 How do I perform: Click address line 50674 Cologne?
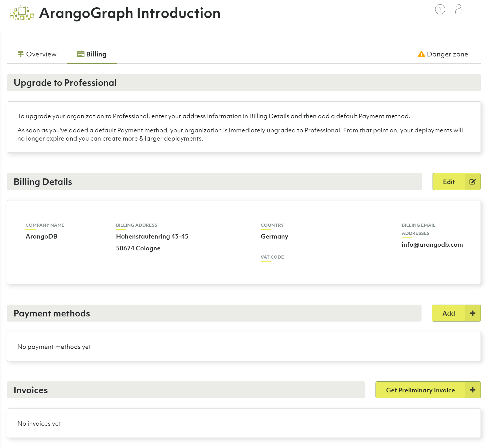[x=138, y=248]
